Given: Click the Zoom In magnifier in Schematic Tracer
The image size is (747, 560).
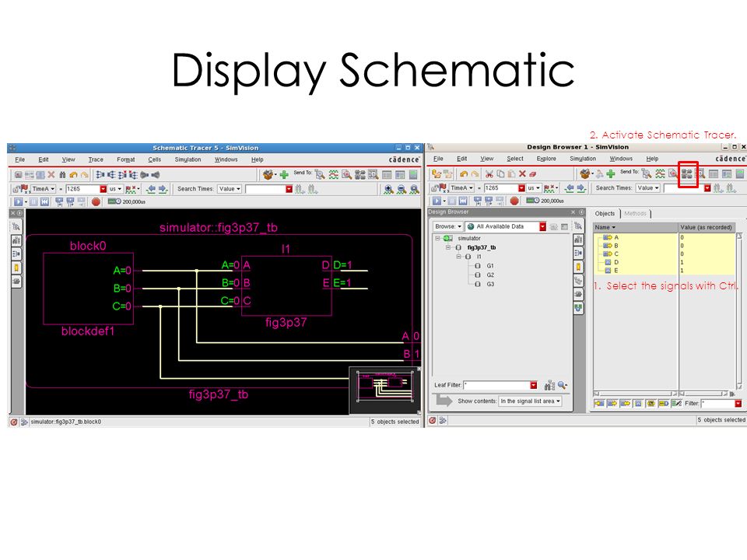Looking at the screenshot, I should click(388, 189).
